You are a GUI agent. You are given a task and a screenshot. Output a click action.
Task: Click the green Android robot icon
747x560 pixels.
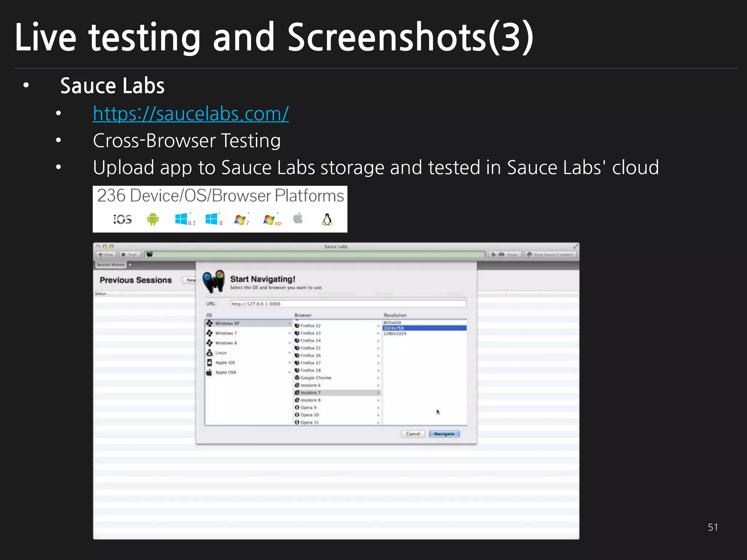pos(153,219)
